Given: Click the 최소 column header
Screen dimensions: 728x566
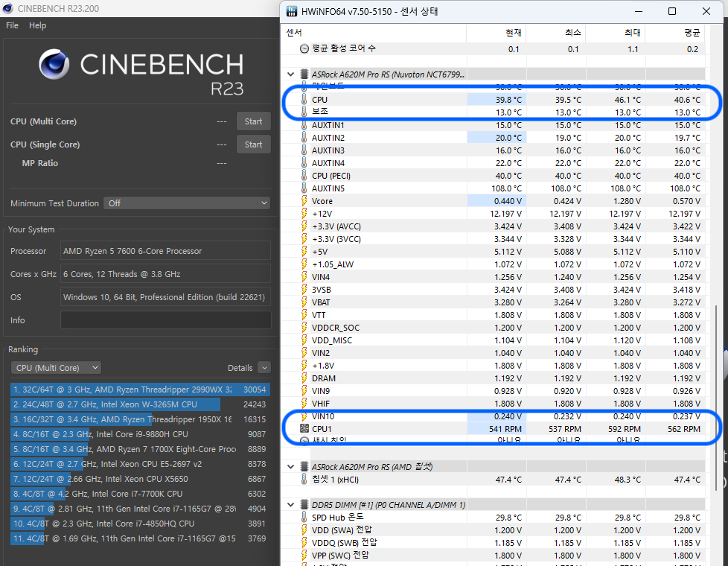Looking at the screenshot, I should [556, 33].
